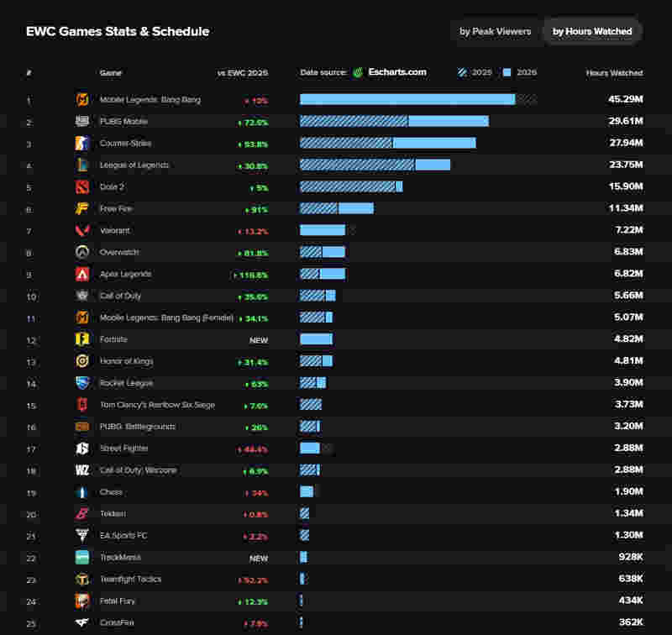672x635 pixels.
Task: Toggle the 2025 striped legend swatch
Action: (x=462, y=72)
